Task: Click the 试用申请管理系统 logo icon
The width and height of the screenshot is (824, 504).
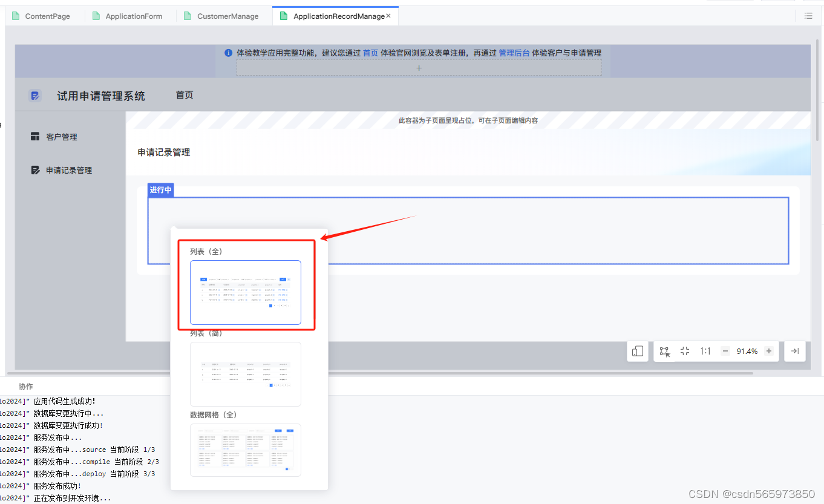Action: point(34,95)
